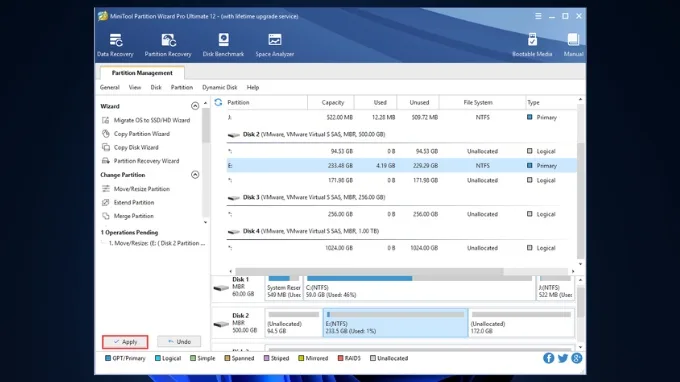
Task: Open the Disk menu
Action: (x=156, y=88)
